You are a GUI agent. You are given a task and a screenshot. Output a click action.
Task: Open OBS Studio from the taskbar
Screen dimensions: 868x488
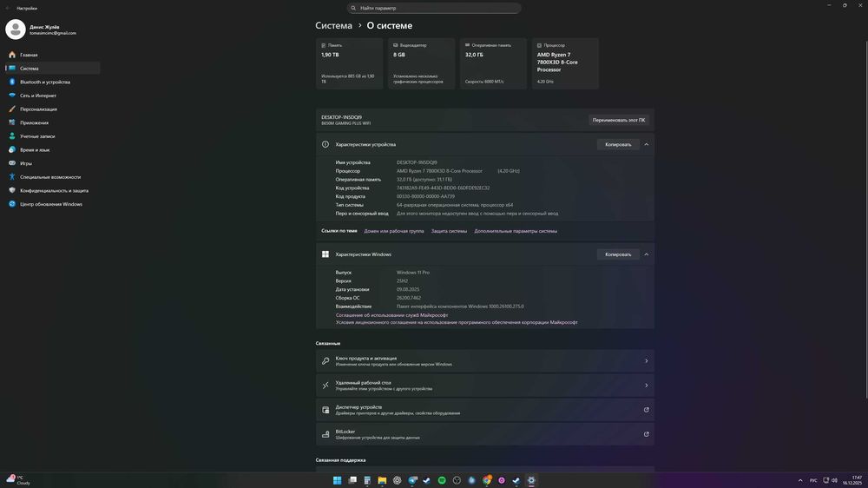coord(457,480)
